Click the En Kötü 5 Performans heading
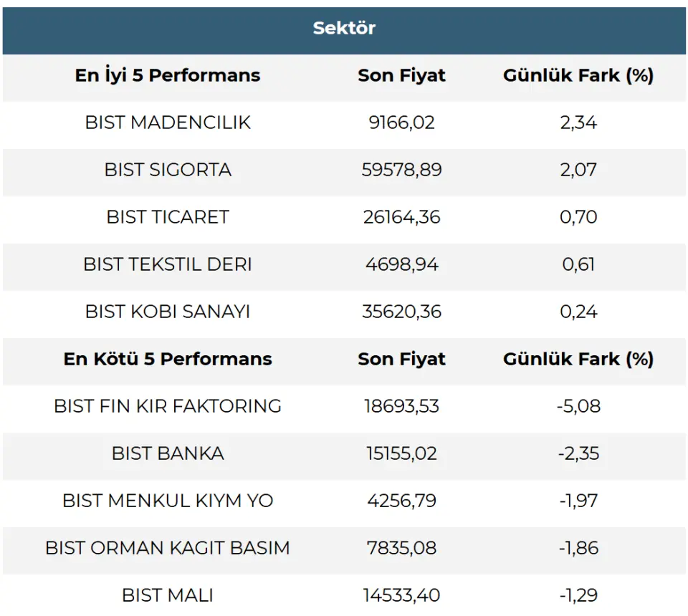 point(168,359)
